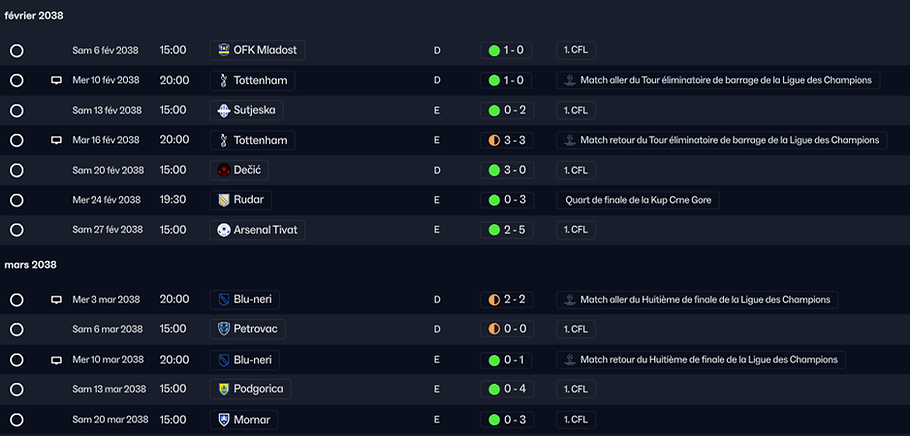Click the green win indicator for the 0 - 4 result
The height and width of the screenshot is (436, 910).
click(494, 389)
